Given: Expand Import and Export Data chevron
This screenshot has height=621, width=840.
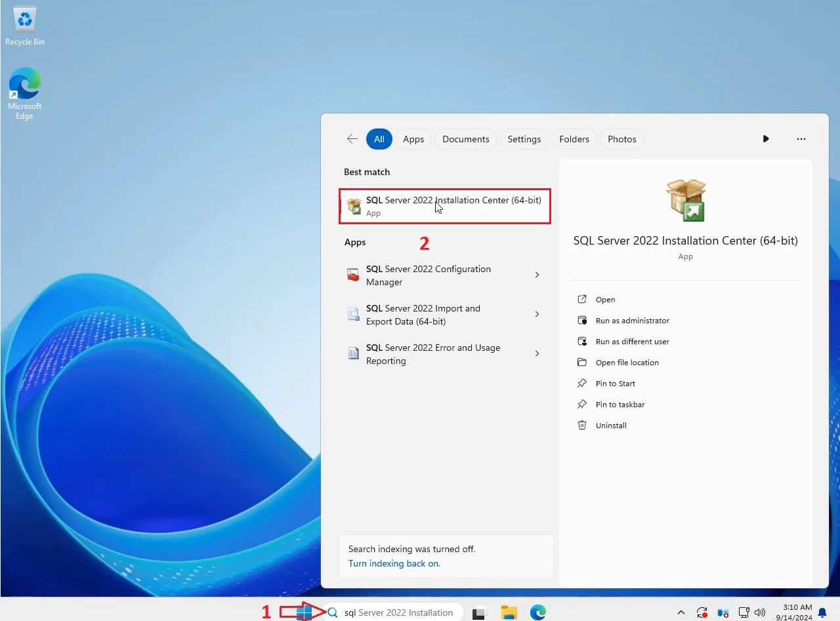Looking at the screenshot, I should pyautogui.click(x=537, y=314).
